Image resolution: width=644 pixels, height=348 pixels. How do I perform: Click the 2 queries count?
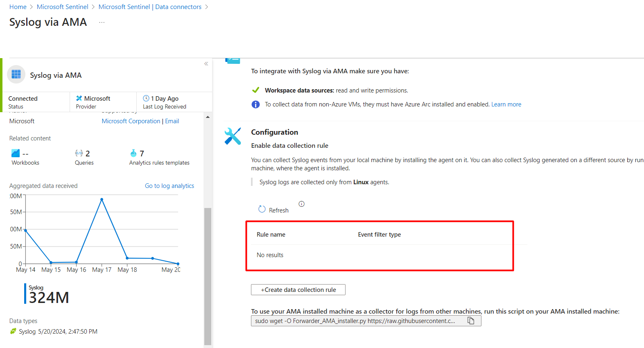click(88, 154)
